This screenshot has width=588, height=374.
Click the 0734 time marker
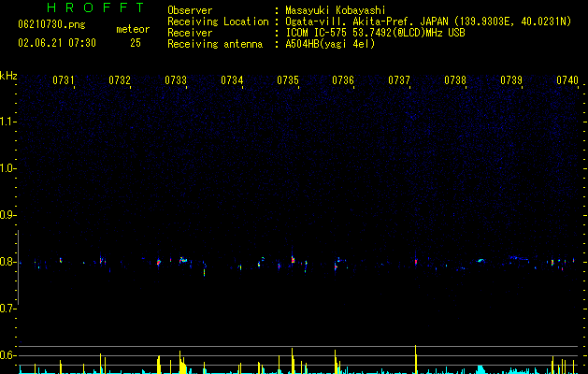tap(232, 80)
